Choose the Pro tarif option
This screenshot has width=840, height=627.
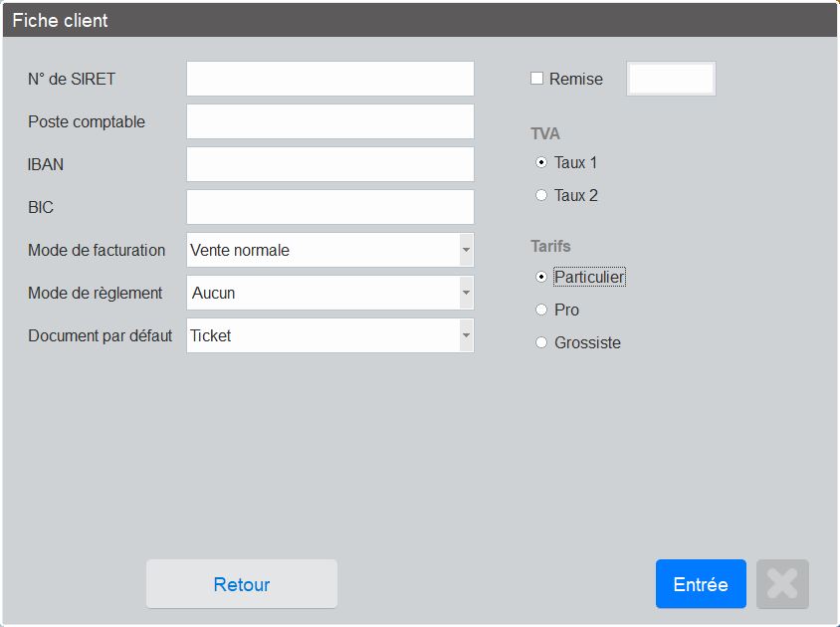click(541, 310)
